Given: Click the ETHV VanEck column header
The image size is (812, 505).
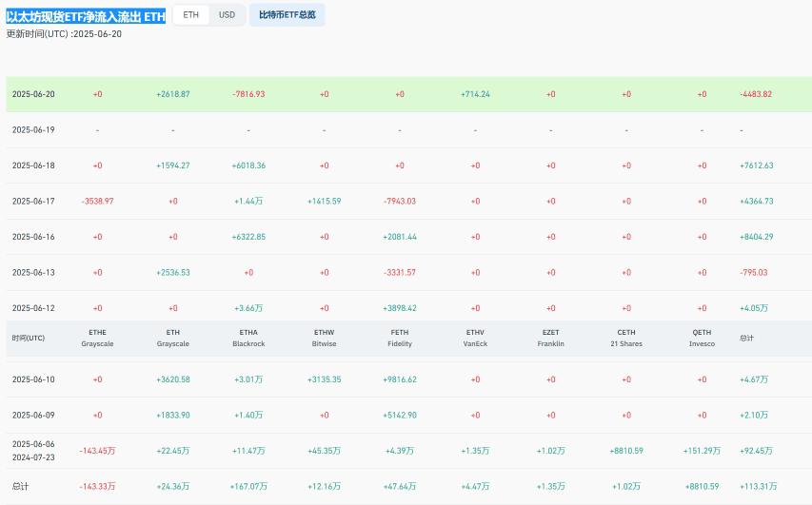Looking at the screenshot, I should click(475, 339).
